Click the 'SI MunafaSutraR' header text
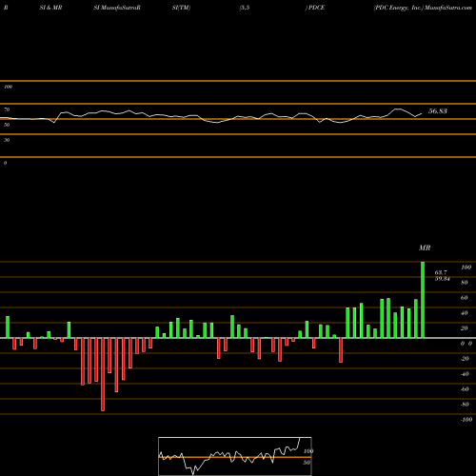This screenshot has height=476, width=476. pos(117,8)
